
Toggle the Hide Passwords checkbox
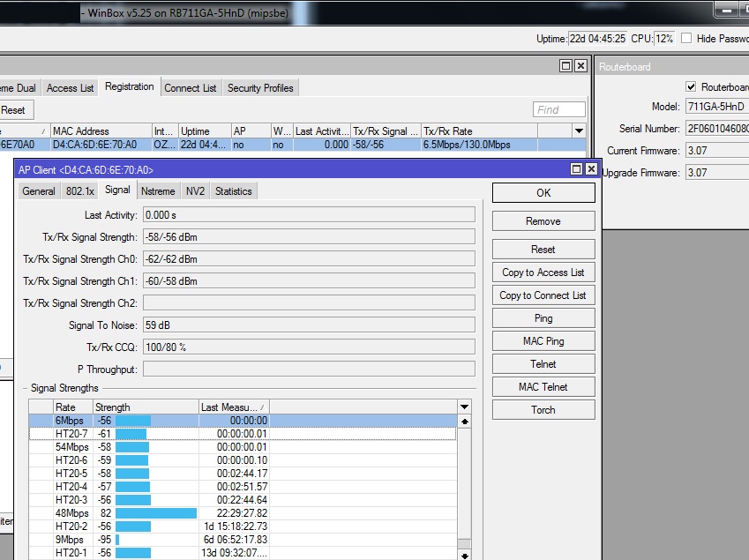coord(686,38)
